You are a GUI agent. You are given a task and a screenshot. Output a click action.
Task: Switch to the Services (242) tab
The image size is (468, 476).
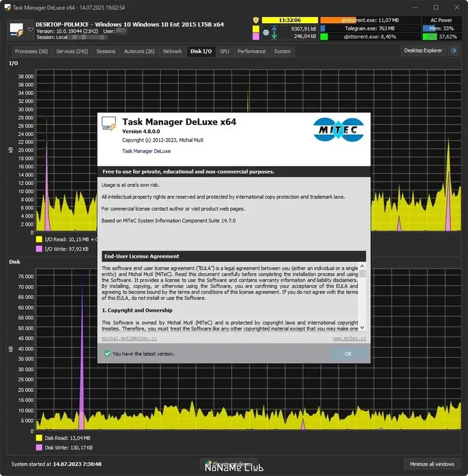click(72, 51)
